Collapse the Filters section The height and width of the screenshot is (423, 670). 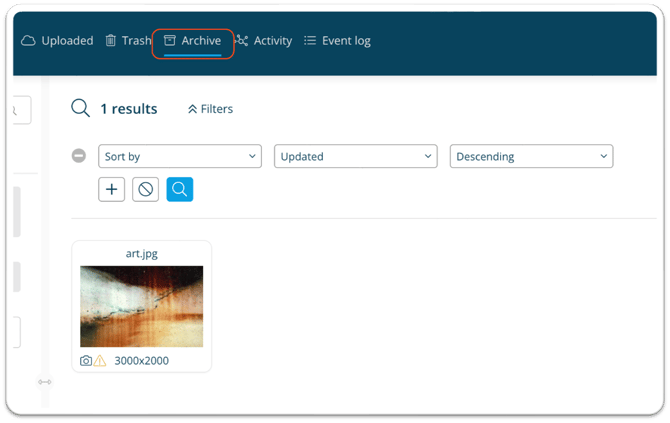point(210,109)
